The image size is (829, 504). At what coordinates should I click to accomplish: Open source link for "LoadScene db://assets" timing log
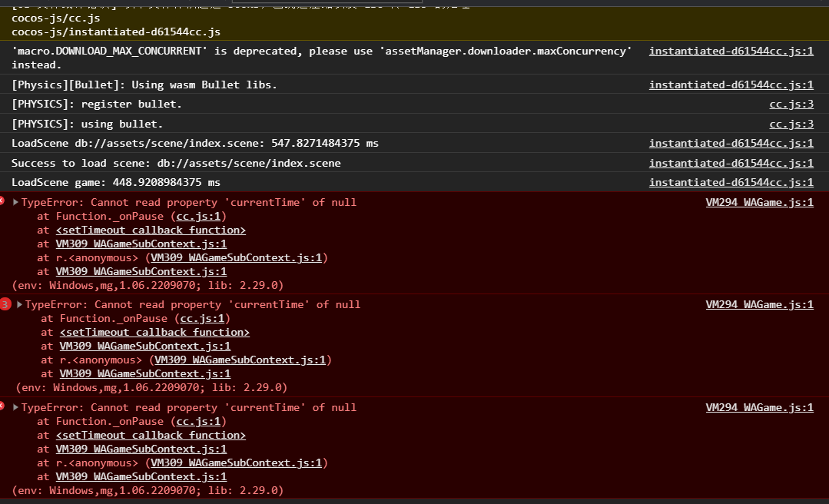(x=731, y=144)
